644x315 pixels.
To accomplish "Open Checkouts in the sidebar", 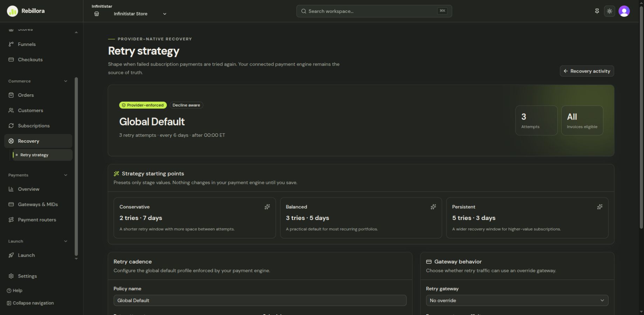I will [x=38, y=60].
